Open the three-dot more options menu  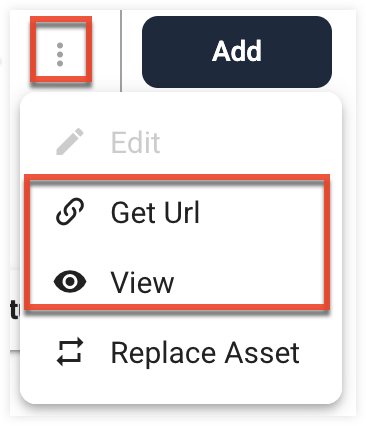(x=60, y=55)
